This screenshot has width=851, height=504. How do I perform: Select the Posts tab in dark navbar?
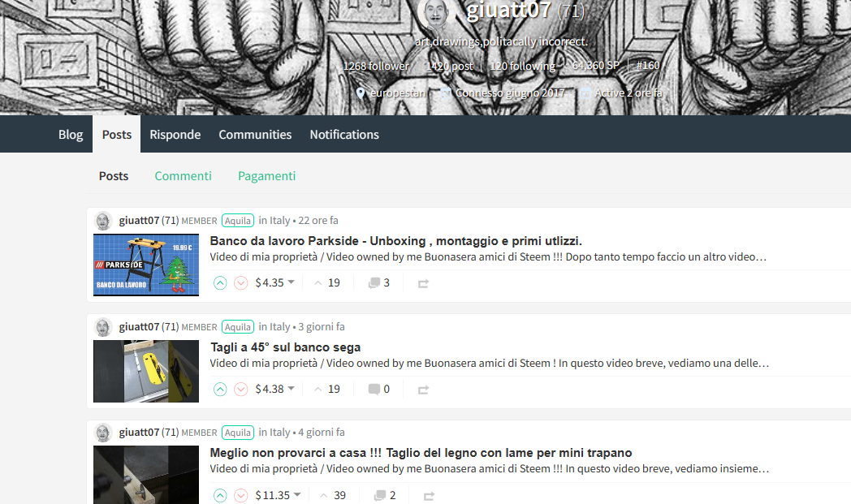(117, 135)
